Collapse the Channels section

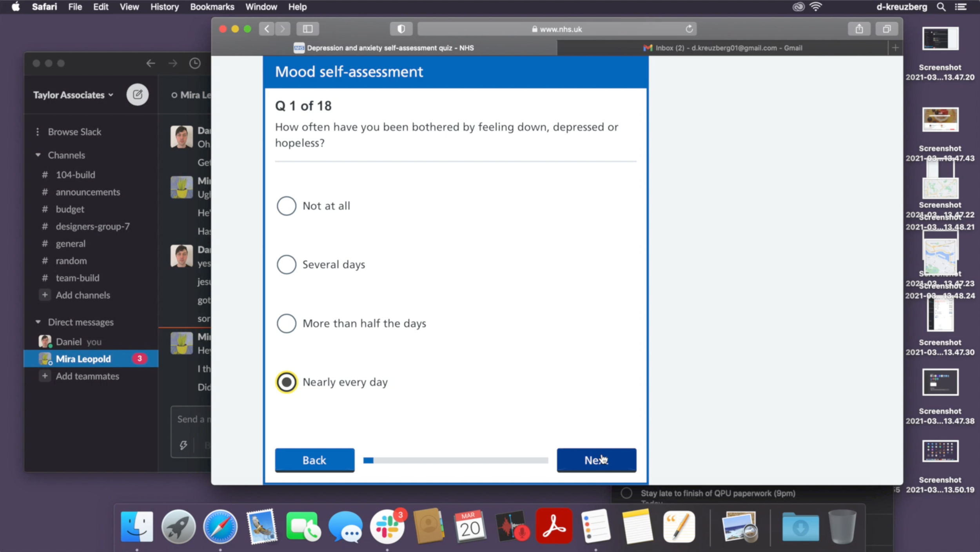point(38,155)
